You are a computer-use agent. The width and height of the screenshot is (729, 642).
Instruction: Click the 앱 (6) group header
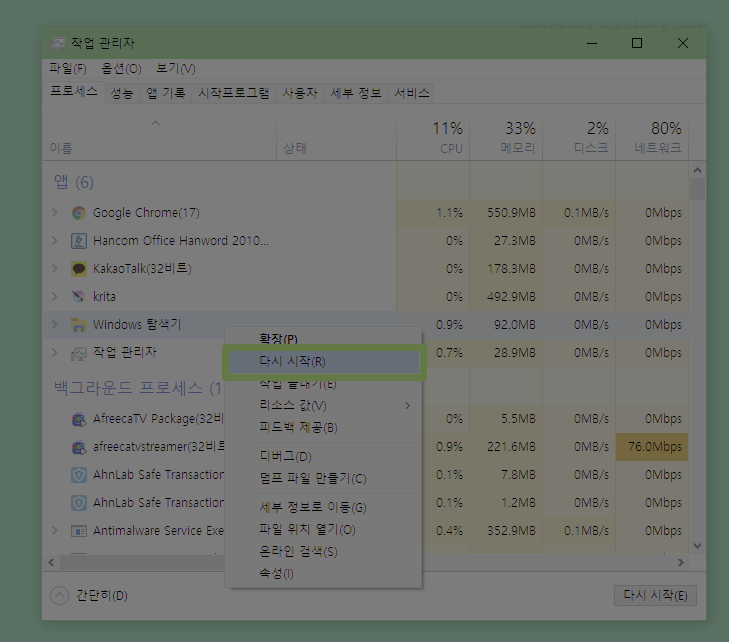click(74, 182)
